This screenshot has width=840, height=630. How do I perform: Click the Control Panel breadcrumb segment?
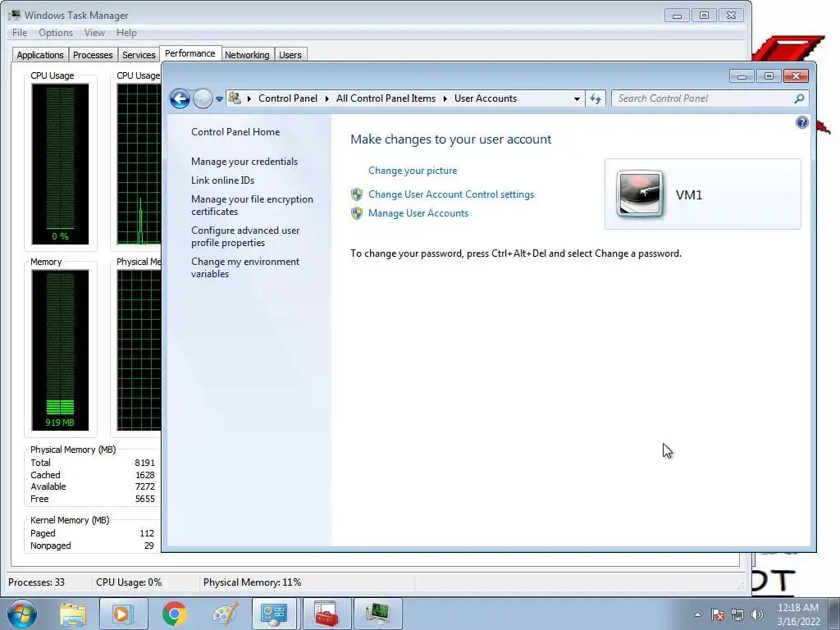[x=288, y=98]
